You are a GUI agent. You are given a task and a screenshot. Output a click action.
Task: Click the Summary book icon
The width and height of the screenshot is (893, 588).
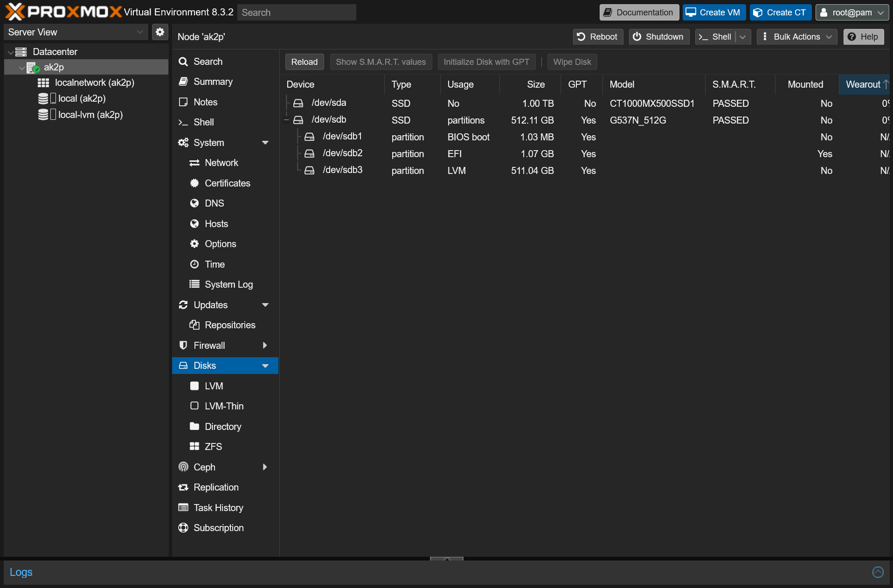[x=183, y=82]
